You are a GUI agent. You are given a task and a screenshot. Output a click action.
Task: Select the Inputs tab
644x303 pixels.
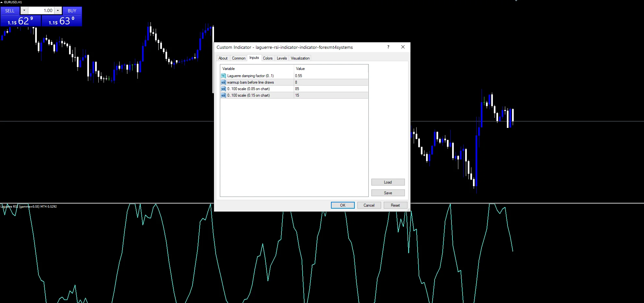tap(254, 58)
